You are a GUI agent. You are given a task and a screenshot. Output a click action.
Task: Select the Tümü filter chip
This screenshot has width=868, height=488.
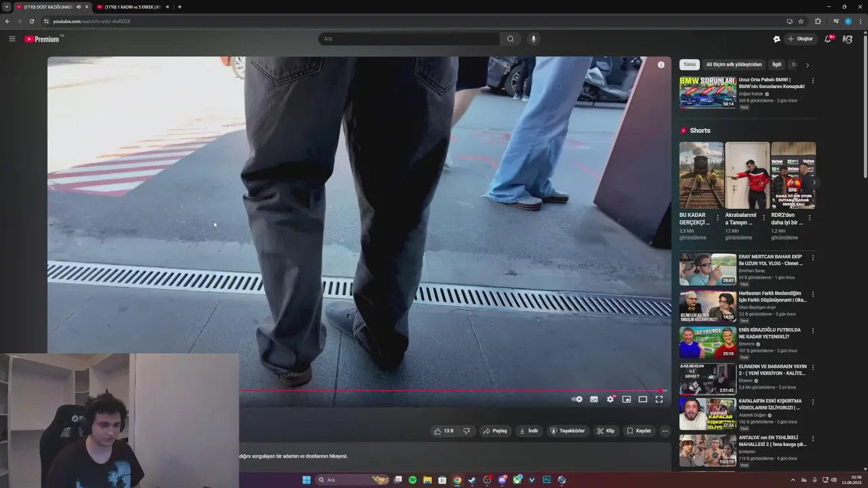click(690, 64)
